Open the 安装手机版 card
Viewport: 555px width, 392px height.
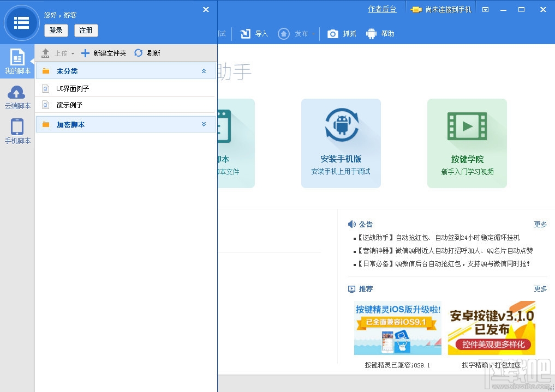[341, 143]
